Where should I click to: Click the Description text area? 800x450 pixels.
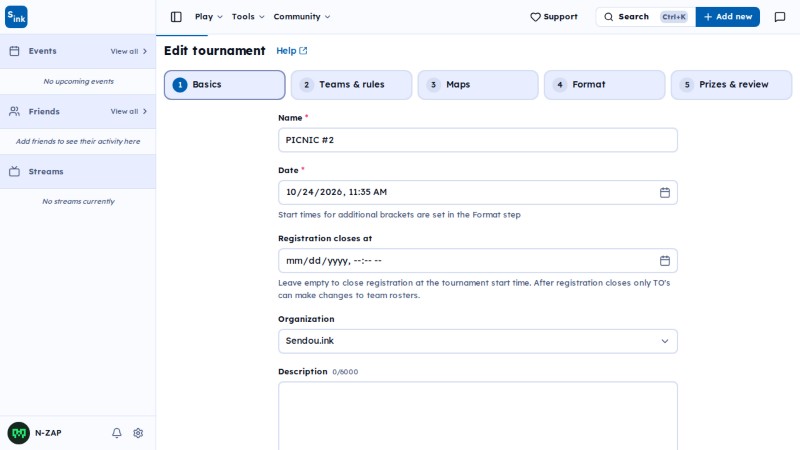(478, 416)
